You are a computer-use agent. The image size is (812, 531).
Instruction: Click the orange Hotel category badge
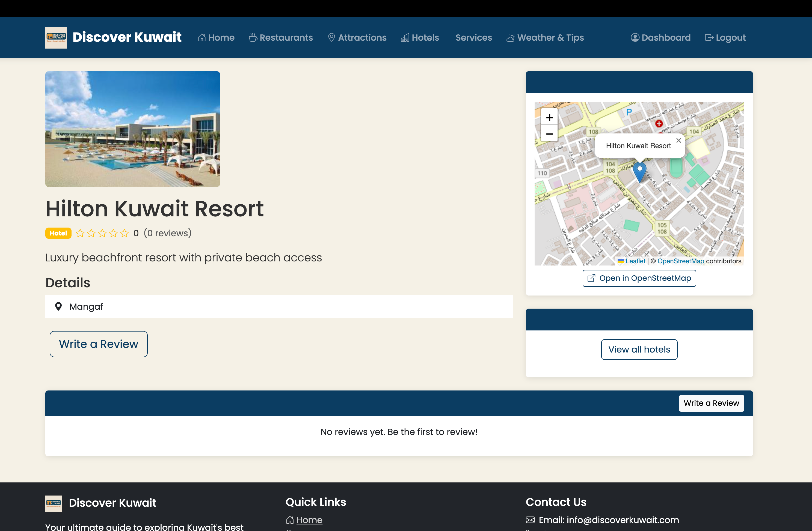click(x=58, y=233)
